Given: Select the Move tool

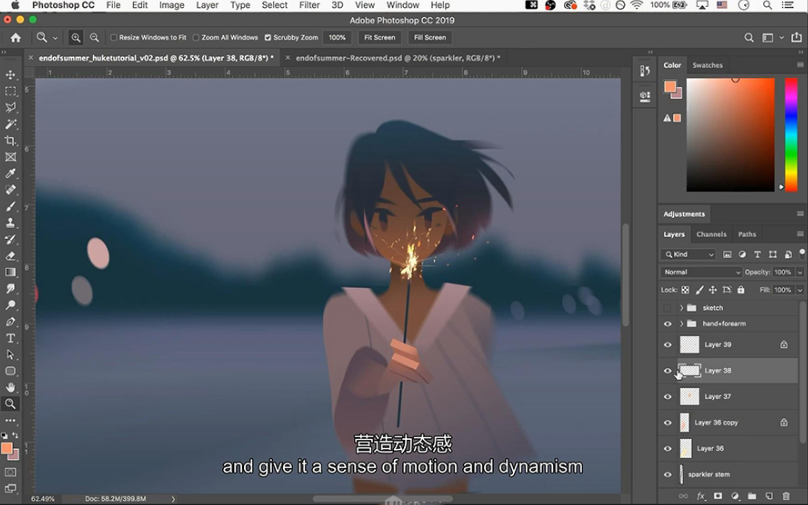Looking at the screenshot, I should pyautogui.click(x=11, y=75).
